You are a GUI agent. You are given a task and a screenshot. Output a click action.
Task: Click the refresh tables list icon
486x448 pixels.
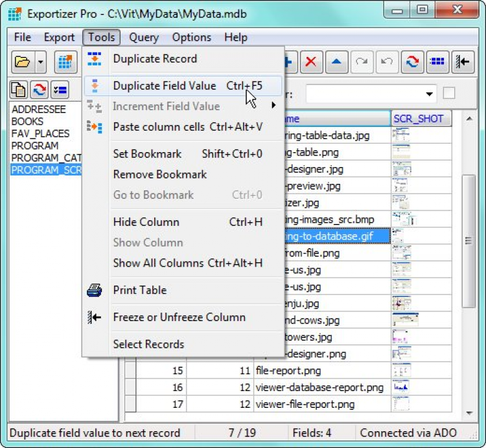pyautogui.click(x=40, y=90)
